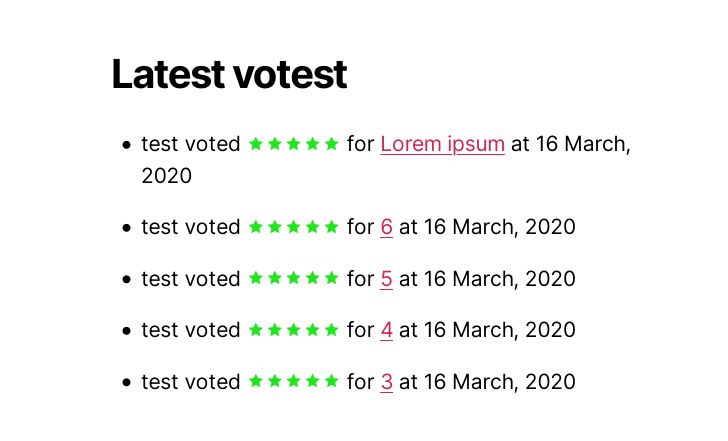Click the second star in the vote for 4

pos(275,330)
